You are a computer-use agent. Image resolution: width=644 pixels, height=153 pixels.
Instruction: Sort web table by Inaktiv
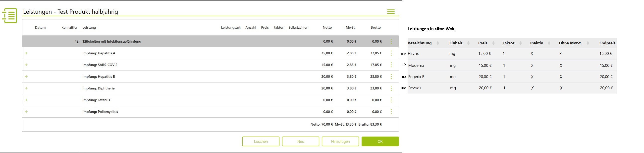549,43
